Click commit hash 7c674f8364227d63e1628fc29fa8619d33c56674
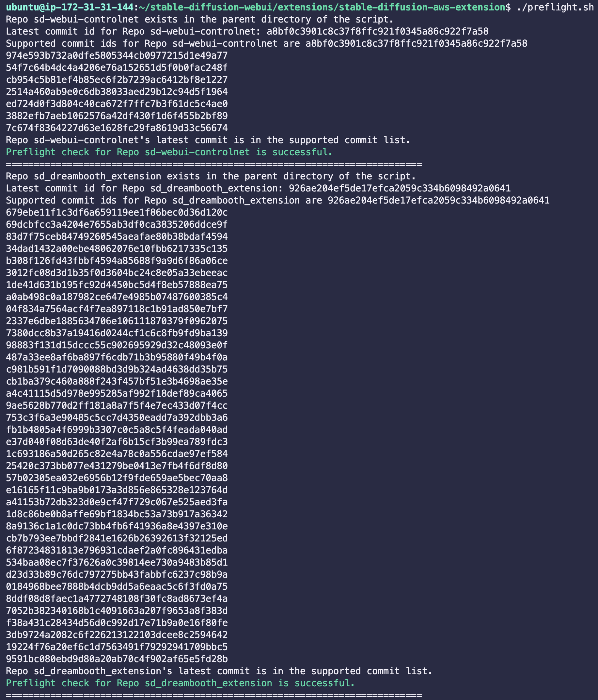Viewport: 598px width, 700px height. point(117,128)
